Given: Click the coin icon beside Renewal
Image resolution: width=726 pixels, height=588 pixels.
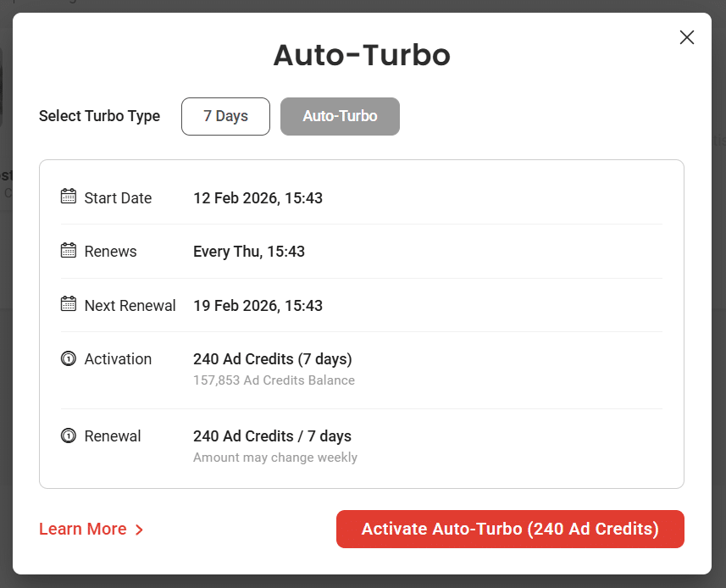Looking at the screenshot, I should (69, 436).
